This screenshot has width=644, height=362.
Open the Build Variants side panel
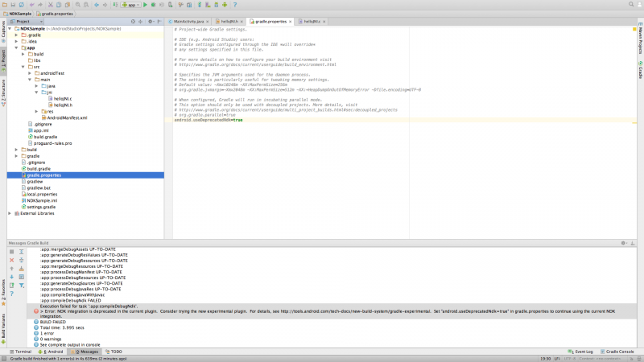point(3,328)
